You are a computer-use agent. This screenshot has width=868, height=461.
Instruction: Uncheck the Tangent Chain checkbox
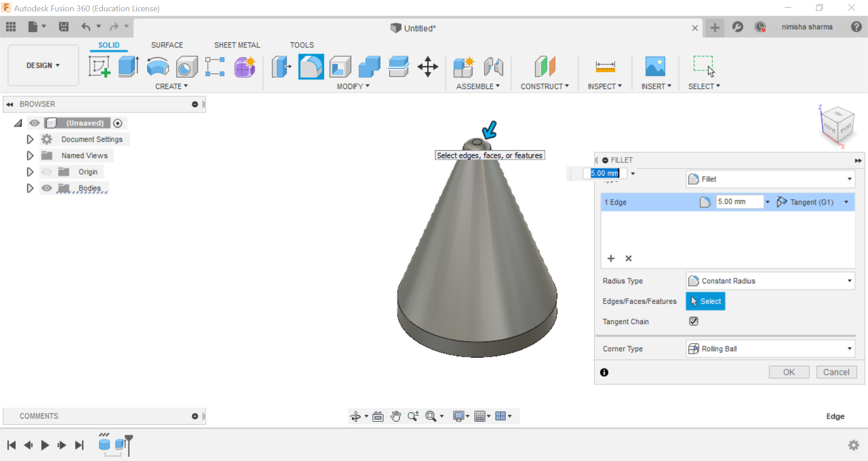coord(693,321)
